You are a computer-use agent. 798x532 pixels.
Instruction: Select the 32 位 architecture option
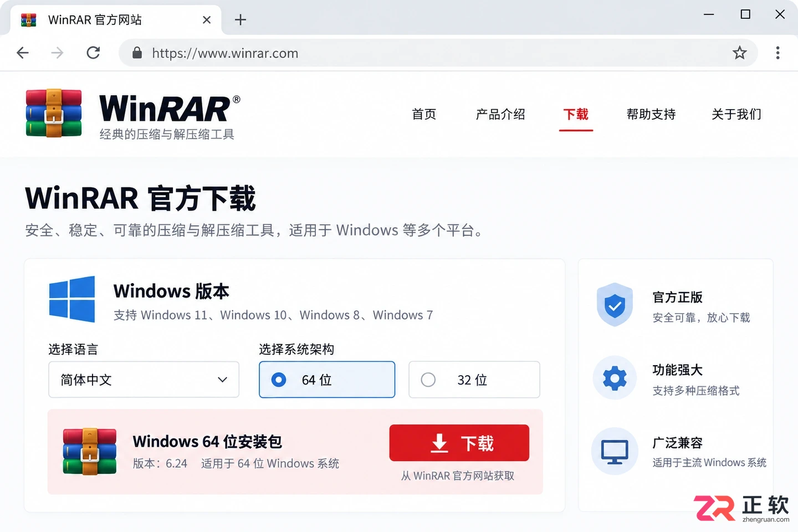(474, 380)
